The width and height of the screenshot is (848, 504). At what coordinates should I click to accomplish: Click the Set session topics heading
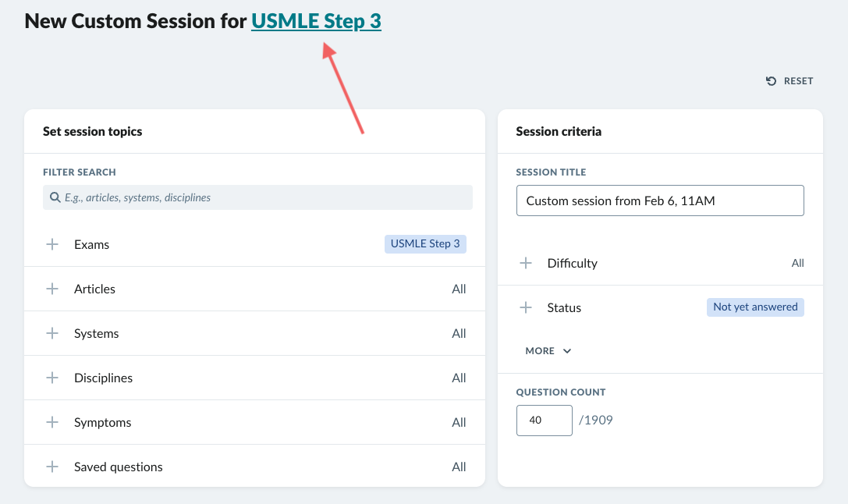point(93,131)
